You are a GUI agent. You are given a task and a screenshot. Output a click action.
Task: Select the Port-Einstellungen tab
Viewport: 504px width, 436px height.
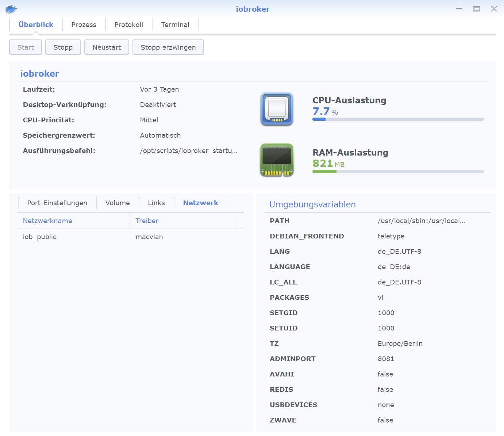coord(57,203)
